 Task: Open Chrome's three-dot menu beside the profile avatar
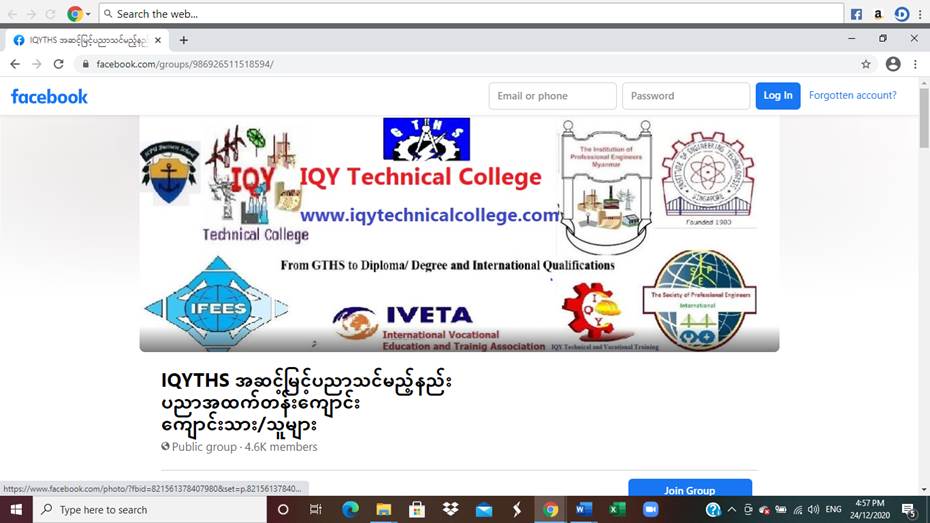[915, 64]
